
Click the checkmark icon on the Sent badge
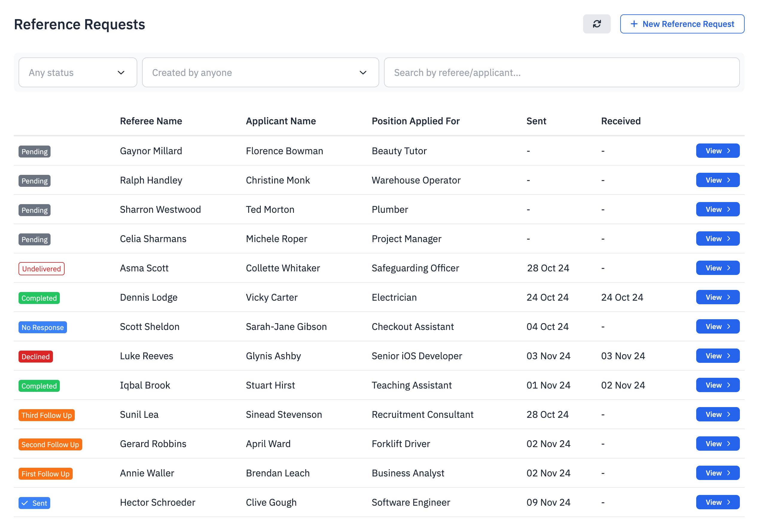click(x=25, y=503)
